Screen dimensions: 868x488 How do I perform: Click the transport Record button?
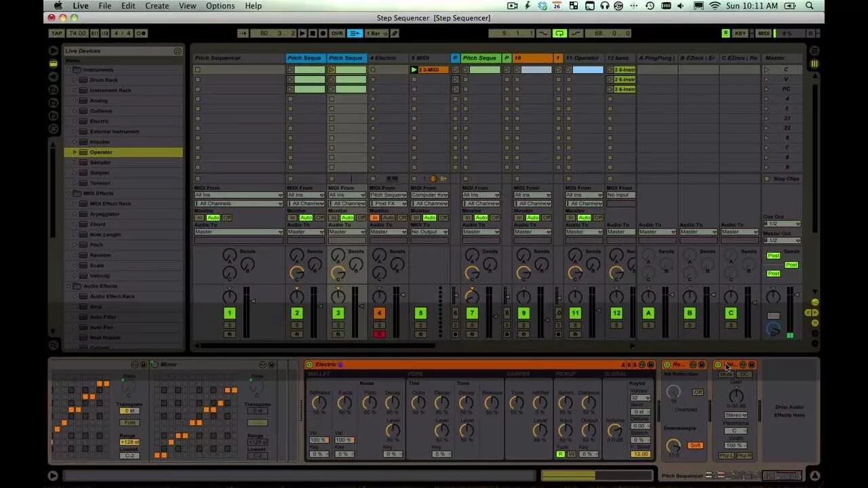[x=322, y=33]
